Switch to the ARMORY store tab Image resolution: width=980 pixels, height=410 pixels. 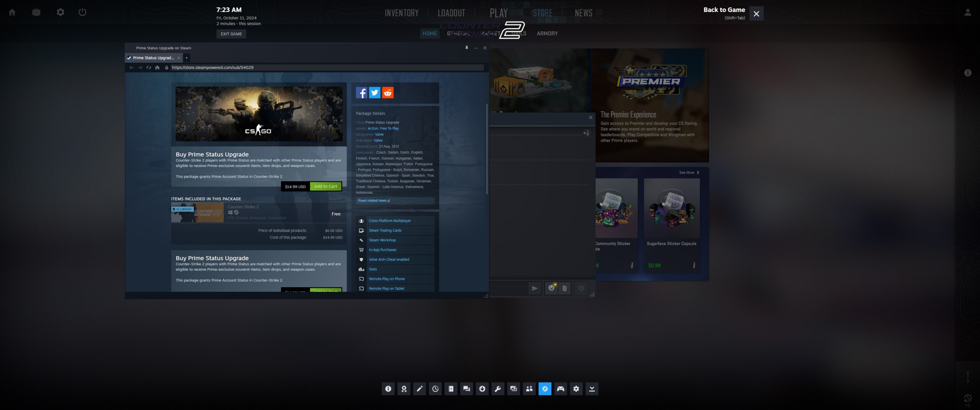tap(547, 33)
